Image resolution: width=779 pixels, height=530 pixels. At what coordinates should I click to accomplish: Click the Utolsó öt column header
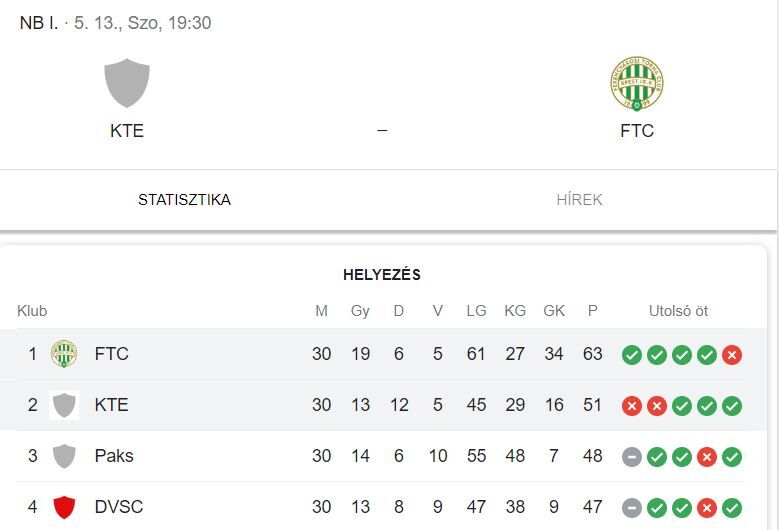point(678,311)
